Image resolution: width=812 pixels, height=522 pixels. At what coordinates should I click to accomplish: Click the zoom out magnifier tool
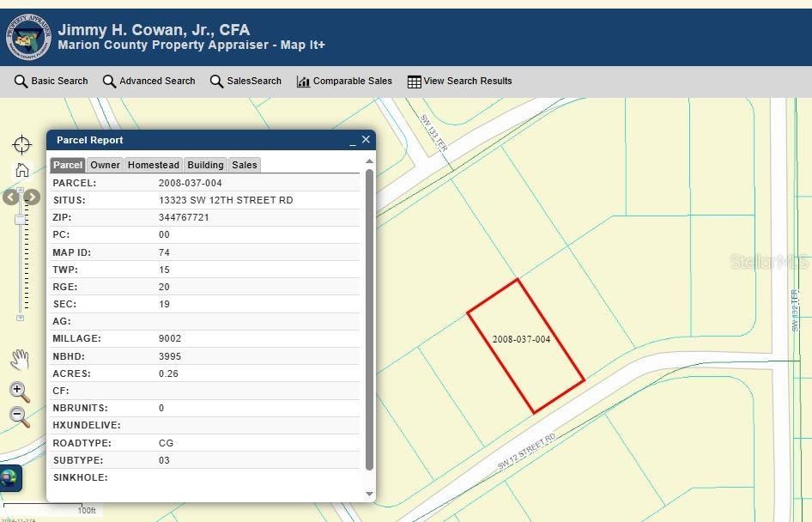pos(19,415)
